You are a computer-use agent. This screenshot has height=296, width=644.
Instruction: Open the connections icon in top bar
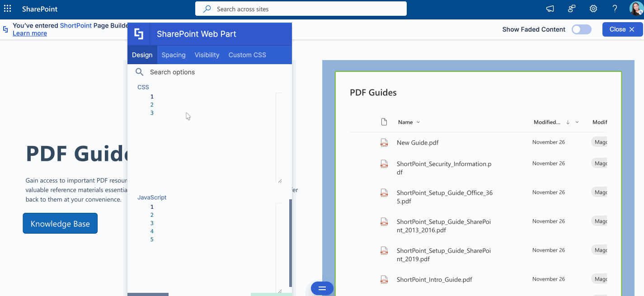[x=572, y=9]
